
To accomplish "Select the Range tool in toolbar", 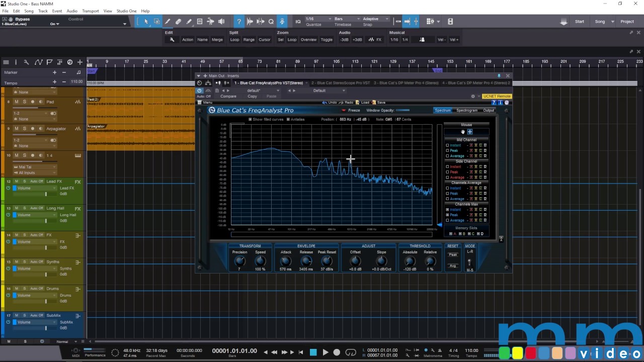I will [157, 22].
